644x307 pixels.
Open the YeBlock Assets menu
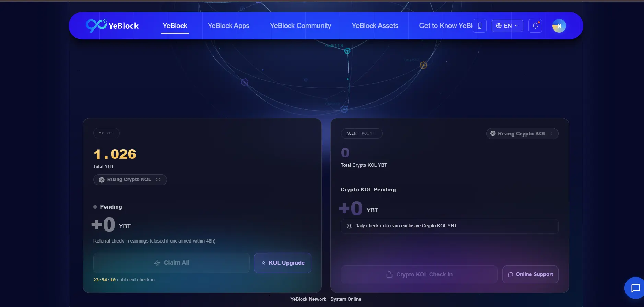[x=375, y=26]
